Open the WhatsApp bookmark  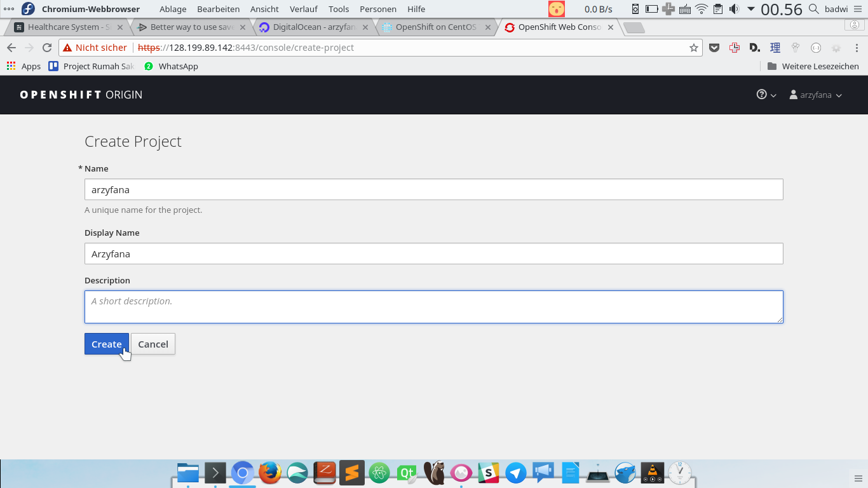[171, 66]
